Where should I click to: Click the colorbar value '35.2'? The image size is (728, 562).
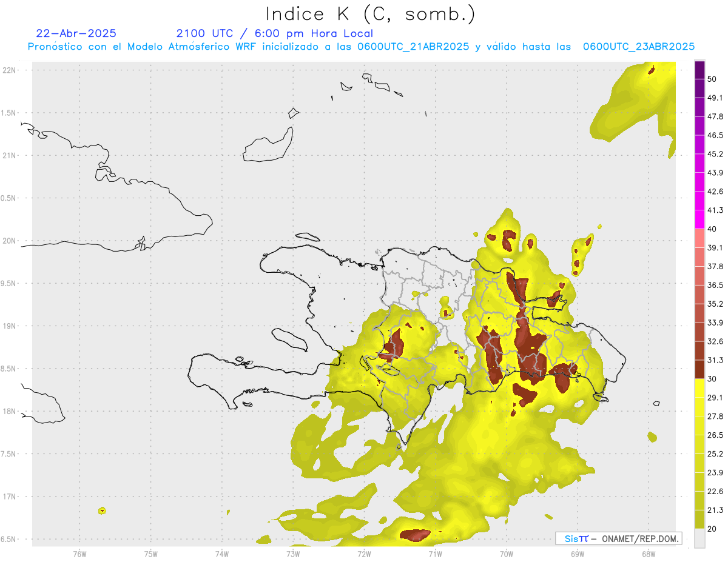tap(715, 304)
